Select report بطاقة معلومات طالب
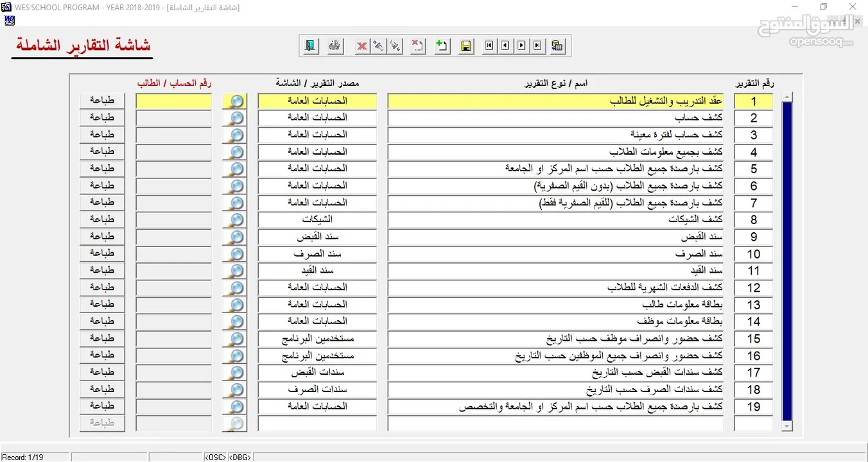Screen dimensions: 868x462 click(556, 304)
